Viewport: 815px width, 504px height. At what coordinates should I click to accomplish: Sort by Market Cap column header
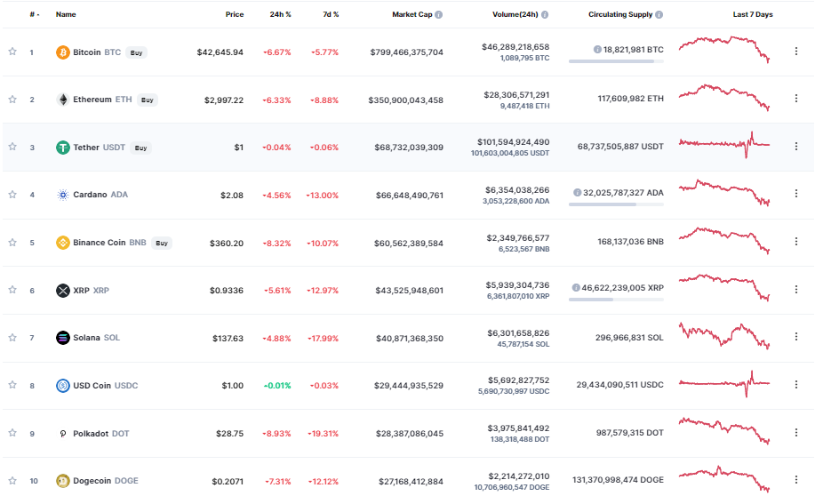click(412, 14)
